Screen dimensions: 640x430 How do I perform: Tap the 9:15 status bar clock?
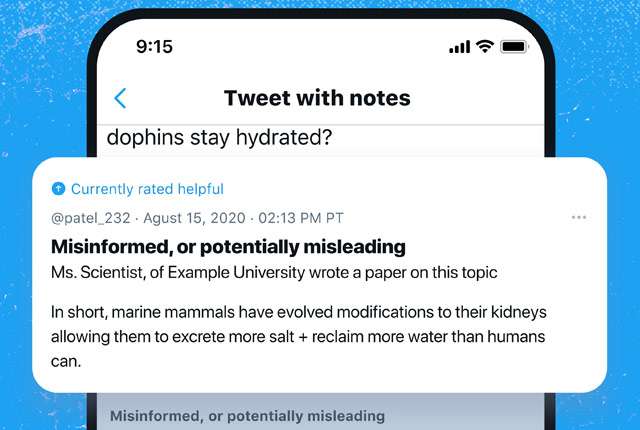[x=155, y=47]
